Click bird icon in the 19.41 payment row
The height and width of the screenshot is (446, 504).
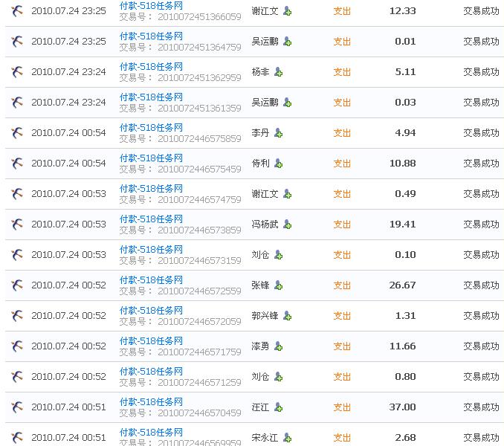[x=17, y=224]
